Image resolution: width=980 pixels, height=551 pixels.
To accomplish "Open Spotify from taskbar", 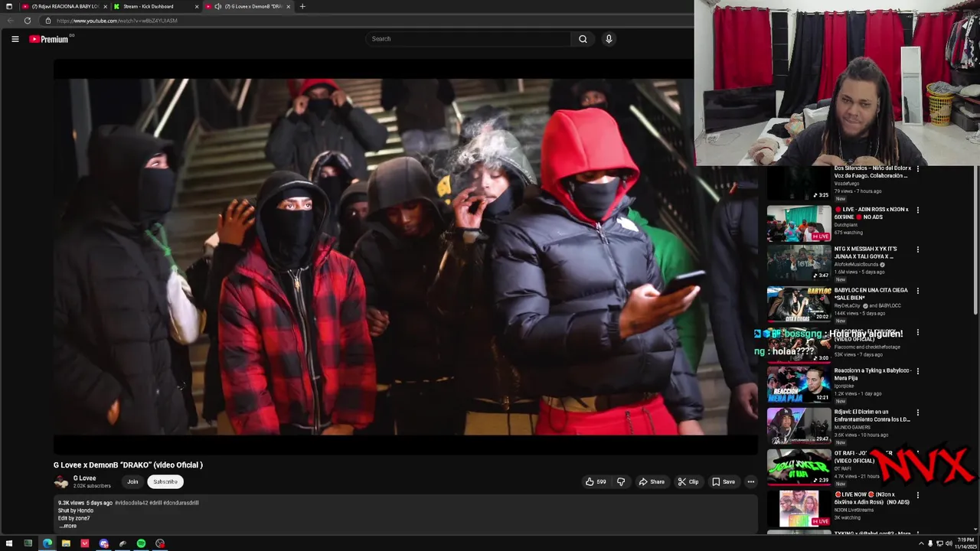I will tap(141, 543).
